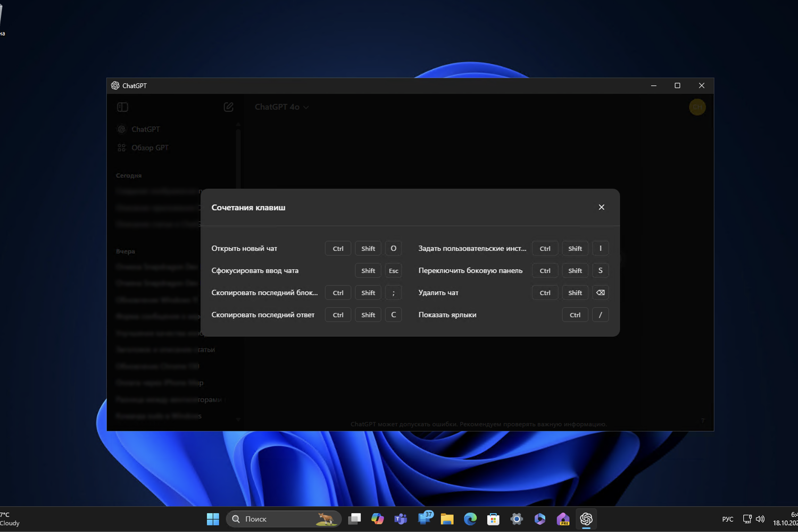Open the volume tray icon

tap(760, 519)
